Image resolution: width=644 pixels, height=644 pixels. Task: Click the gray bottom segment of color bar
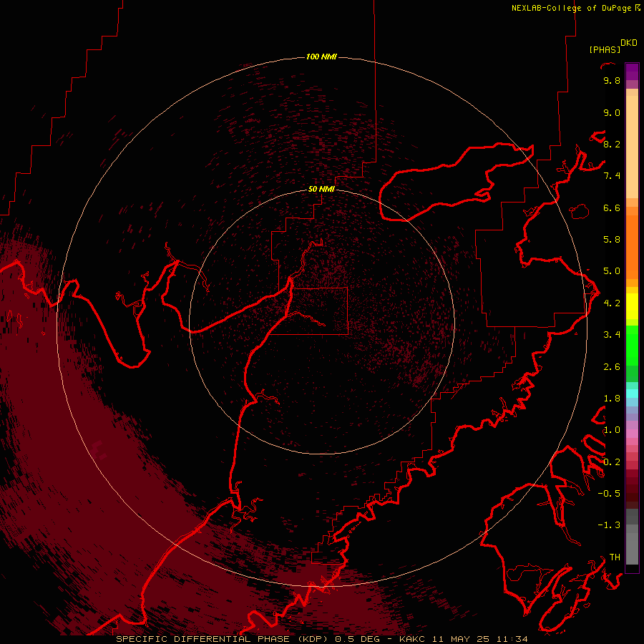point(632,545)
